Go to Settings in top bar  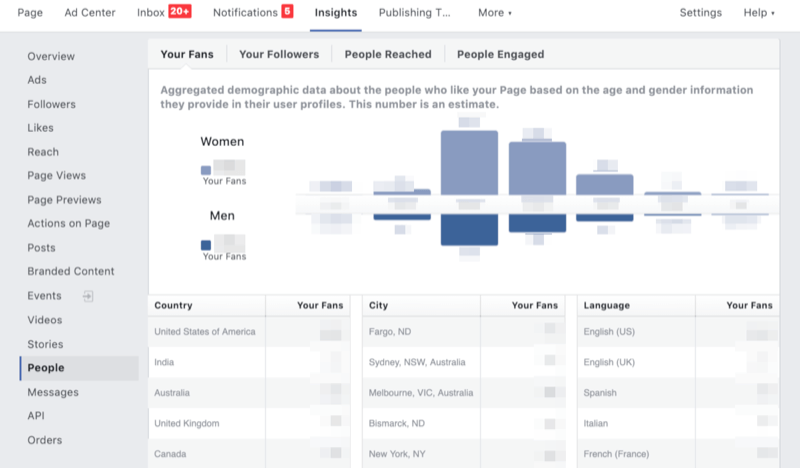coord(700,13)
